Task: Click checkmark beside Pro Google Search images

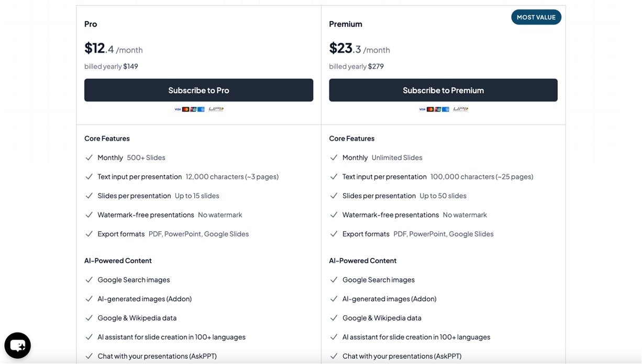Action: click(x=89, y=280)
